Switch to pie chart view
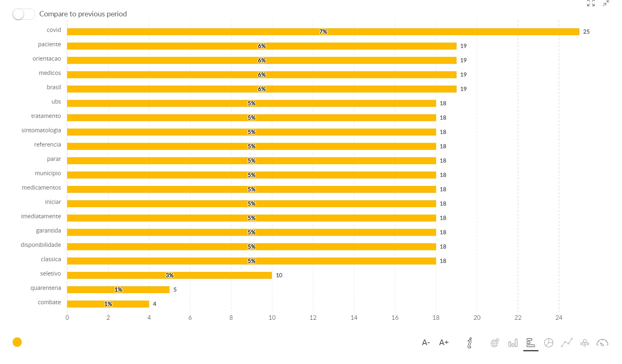 coord(549,343)
